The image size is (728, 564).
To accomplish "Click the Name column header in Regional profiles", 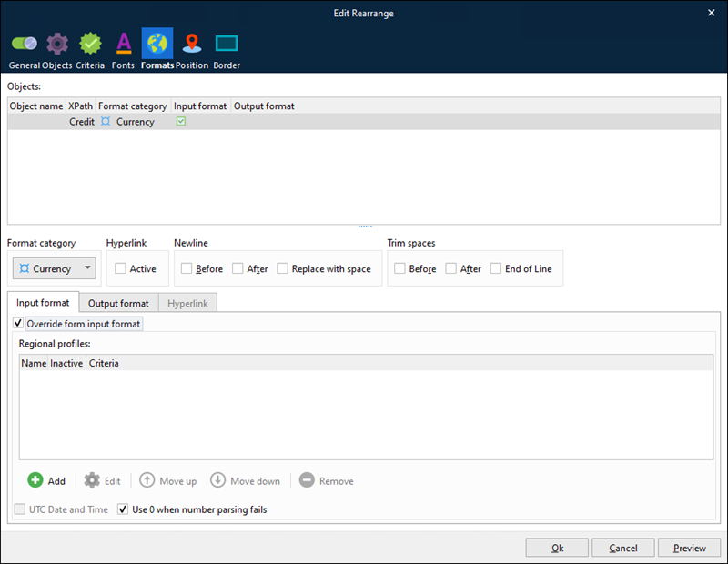I will click(34, 363).
